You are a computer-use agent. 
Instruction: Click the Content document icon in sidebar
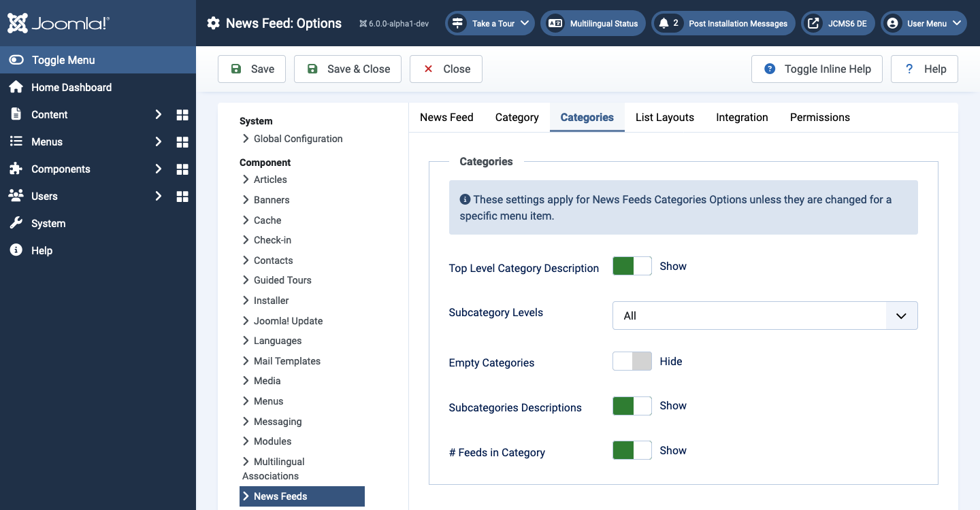16,114
